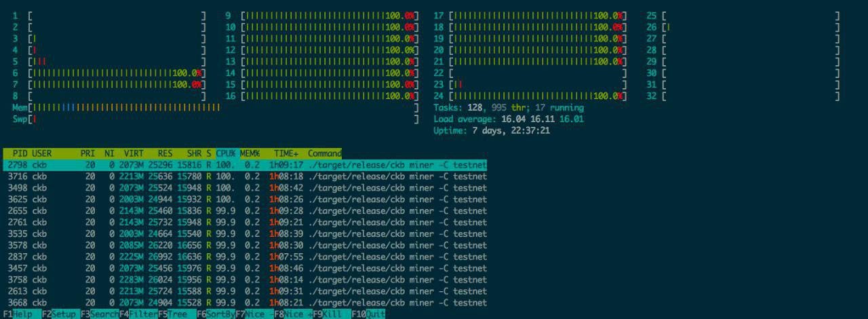Select the process row with PID 3535
The image size is (868, 319).
pos(245,234)
